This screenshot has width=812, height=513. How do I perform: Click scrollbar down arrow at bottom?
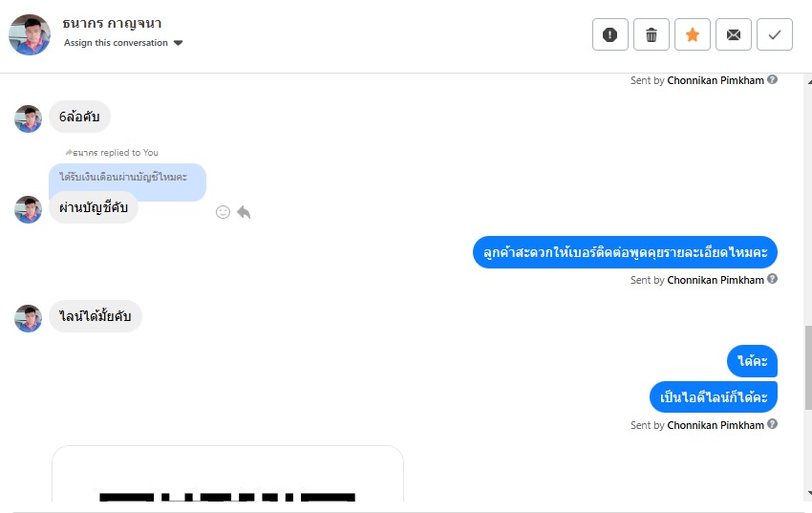pos(808,494)
